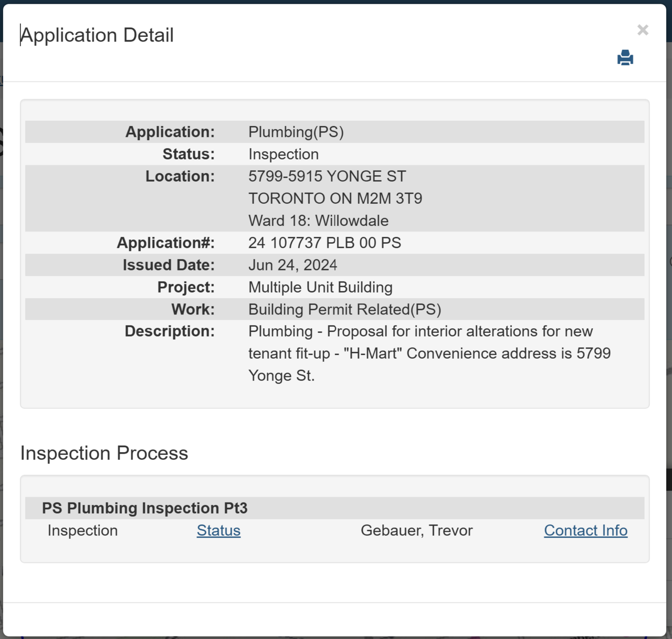The image size is (672, 639).
Task: Click the Issued Date: field label
Action: pos(169,265)
